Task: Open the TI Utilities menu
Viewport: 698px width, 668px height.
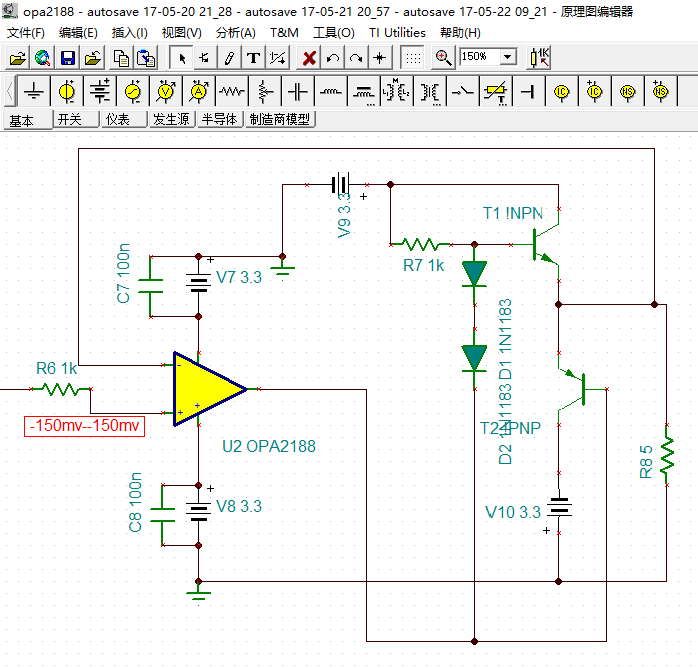Action: coord(397,32)
